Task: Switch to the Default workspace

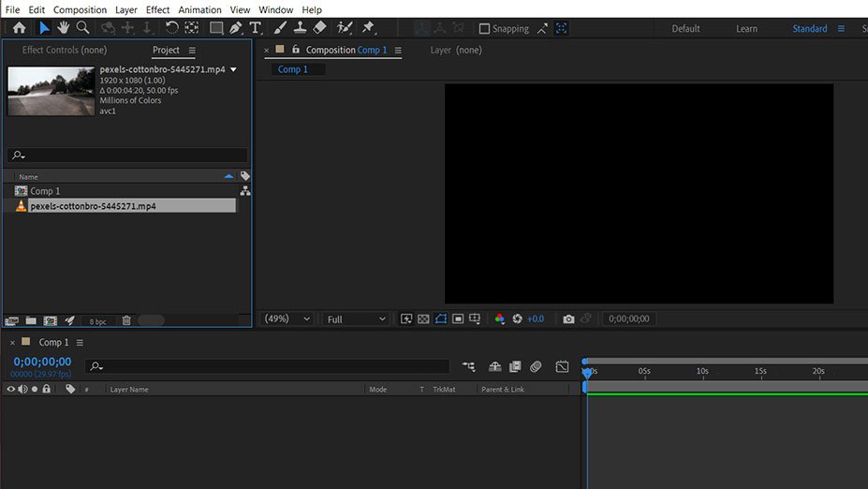Action: (x=685, y=29)
